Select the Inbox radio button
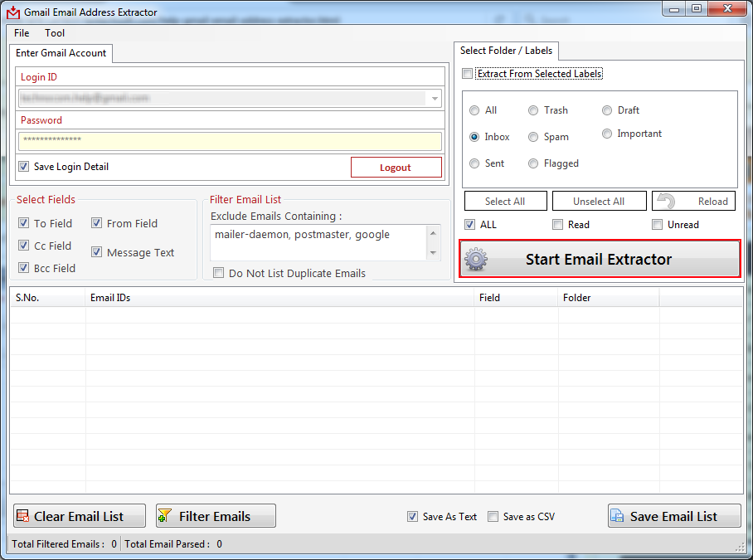 coord(474,137)
